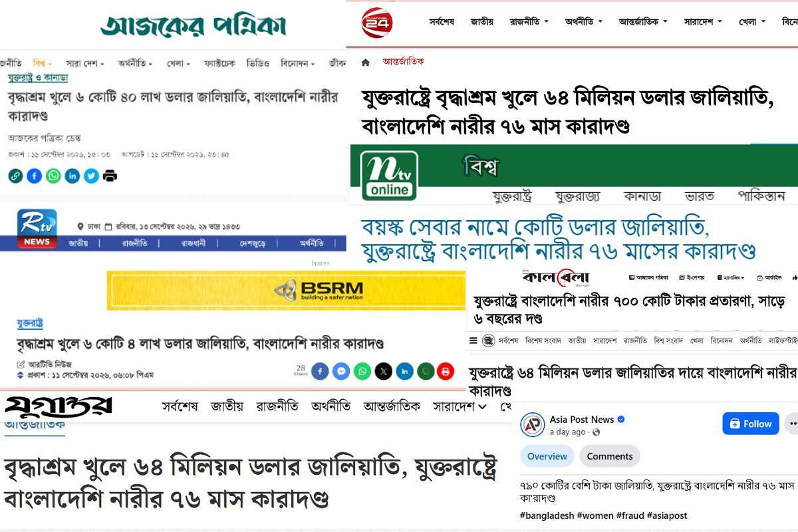Print the Ajker Patrika article

(110, 176)
